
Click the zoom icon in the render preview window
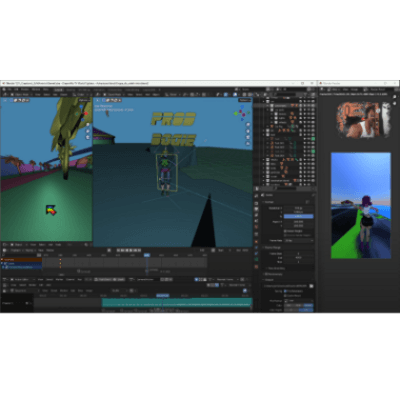[x=395, y=97]
